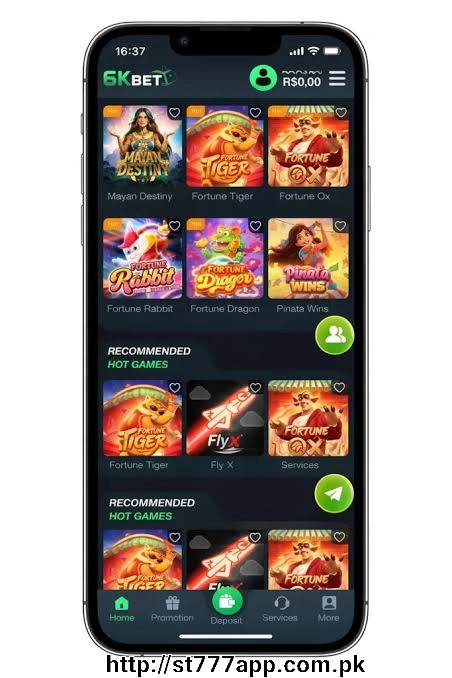Favorite Mayan Destiny with heart icon
The height and width of the screenshot is (678, 452).
click(x=174, y=112)
